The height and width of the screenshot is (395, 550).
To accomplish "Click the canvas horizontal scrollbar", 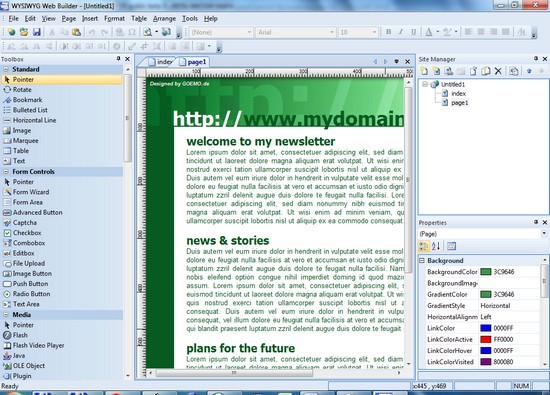I will point(234,373).
